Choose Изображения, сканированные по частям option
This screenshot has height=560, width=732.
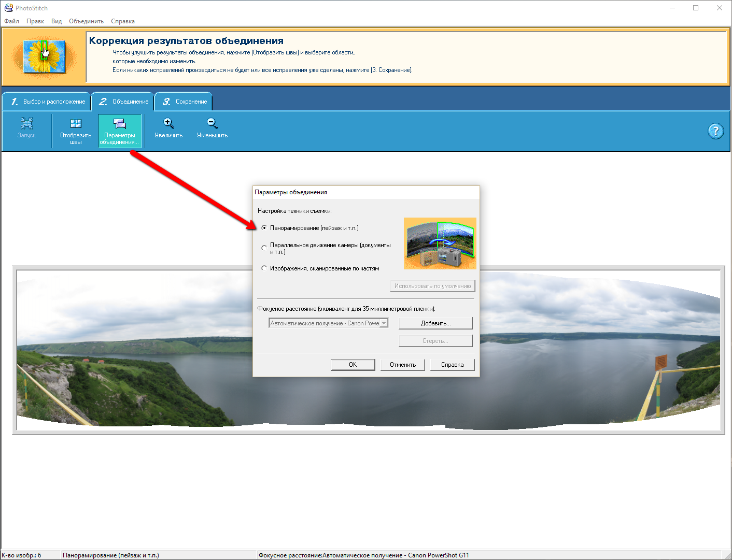264,268
